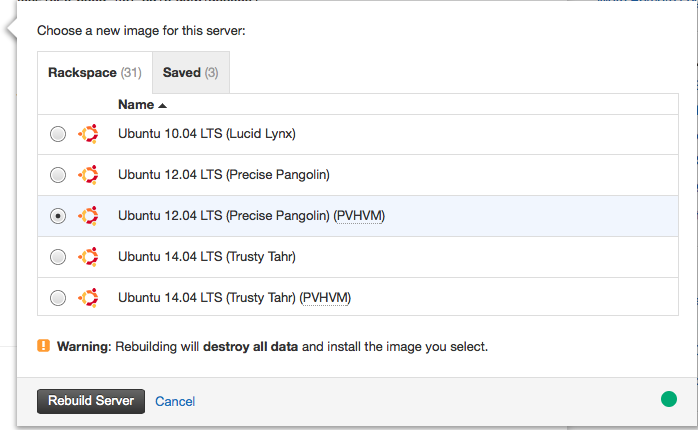The width and height of the screenshot is (698, 430).
Task: Click the Rebuild Server button
Action: 91,401
